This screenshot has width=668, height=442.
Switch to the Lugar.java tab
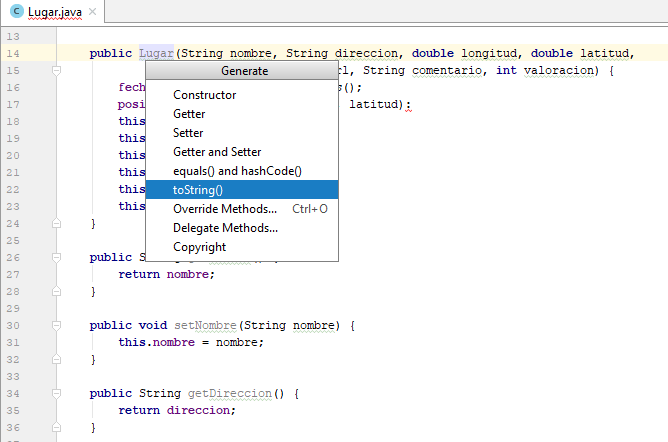(x=55, y=10)
